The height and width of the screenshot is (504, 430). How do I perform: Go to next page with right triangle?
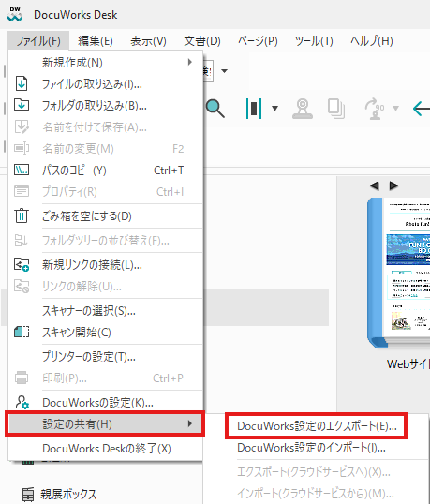pyautogui.click(x=393, y=185)
